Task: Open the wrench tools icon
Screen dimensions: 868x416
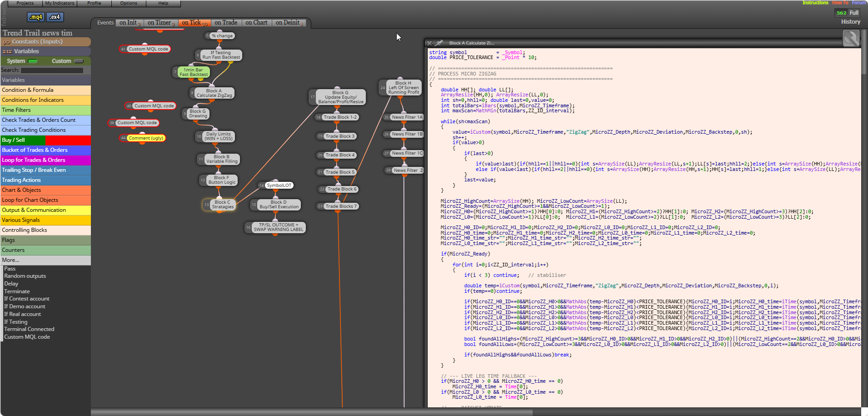Action: [851, 38]
